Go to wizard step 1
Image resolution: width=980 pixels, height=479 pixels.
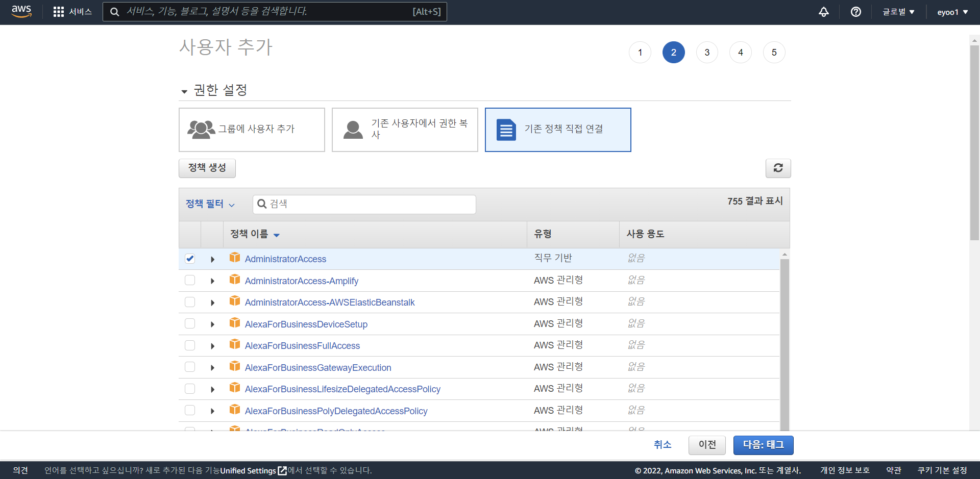tap(640, 53)
